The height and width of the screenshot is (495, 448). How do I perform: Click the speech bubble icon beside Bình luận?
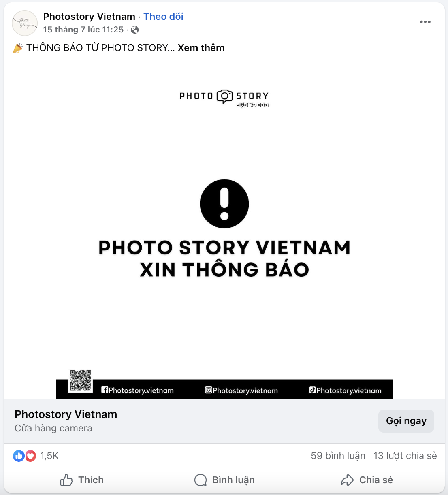(x=200, y=480)
